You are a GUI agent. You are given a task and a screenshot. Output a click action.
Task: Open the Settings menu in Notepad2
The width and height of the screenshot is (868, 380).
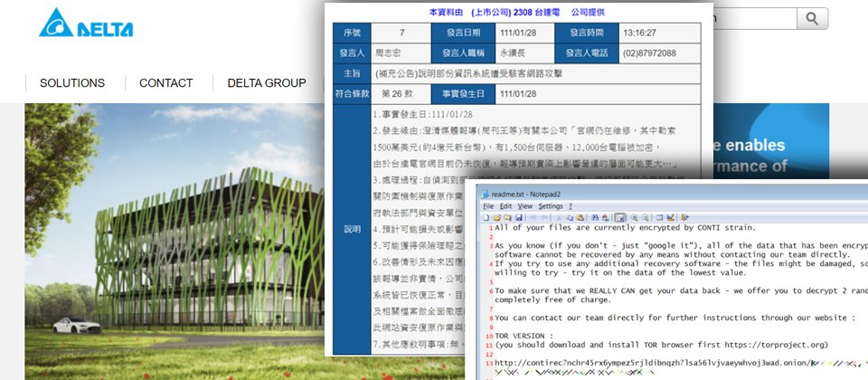(x=551, y=206)
